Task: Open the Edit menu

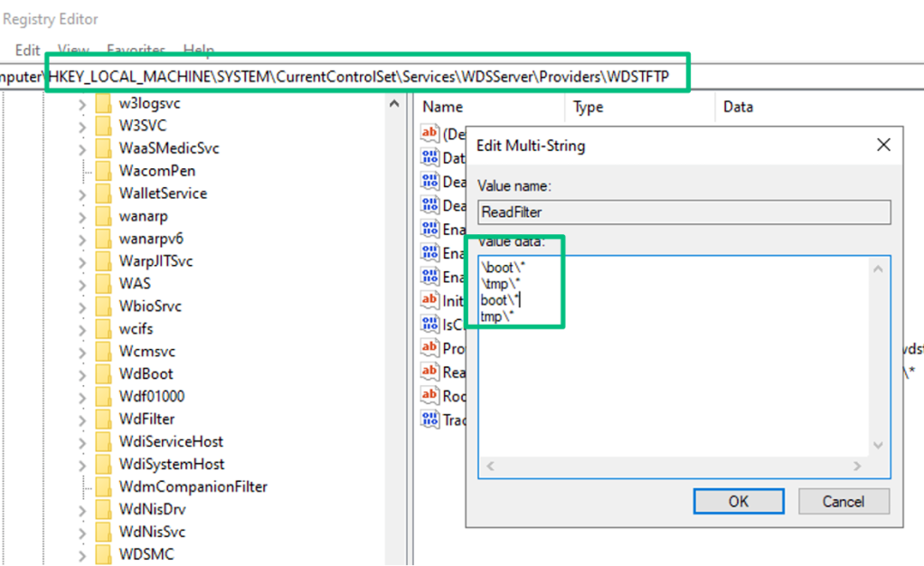Action: coord(27,51)
